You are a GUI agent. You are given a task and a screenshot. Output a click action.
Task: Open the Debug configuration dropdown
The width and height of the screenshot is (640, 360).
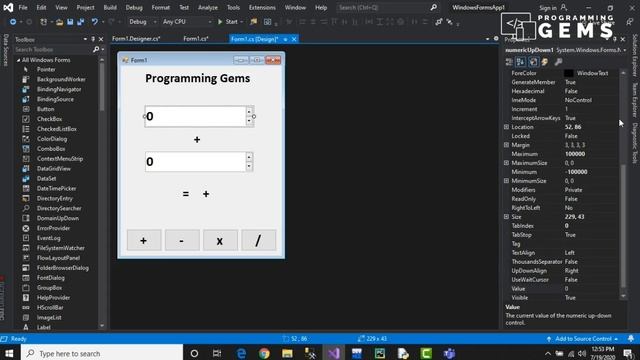pyautogui.click(x=143, y=22)
